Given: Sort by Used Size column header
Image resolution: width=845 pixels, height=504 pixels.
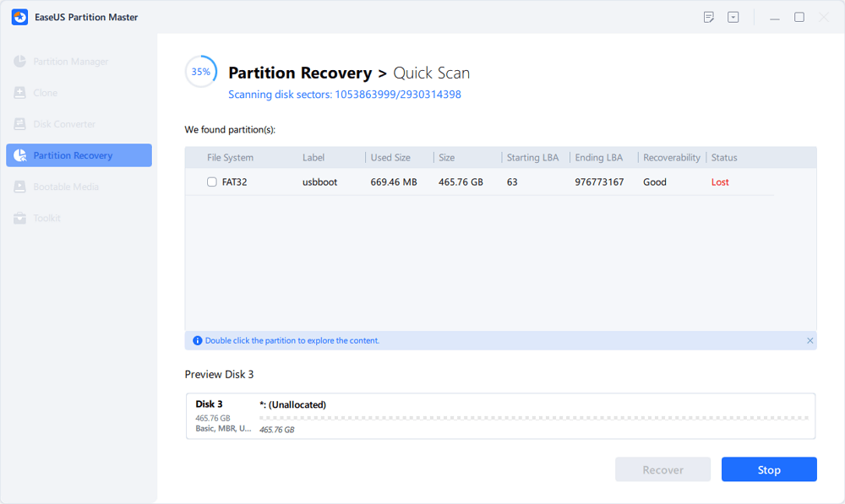Looking at the screenshot, I should [x=390, y=157].
